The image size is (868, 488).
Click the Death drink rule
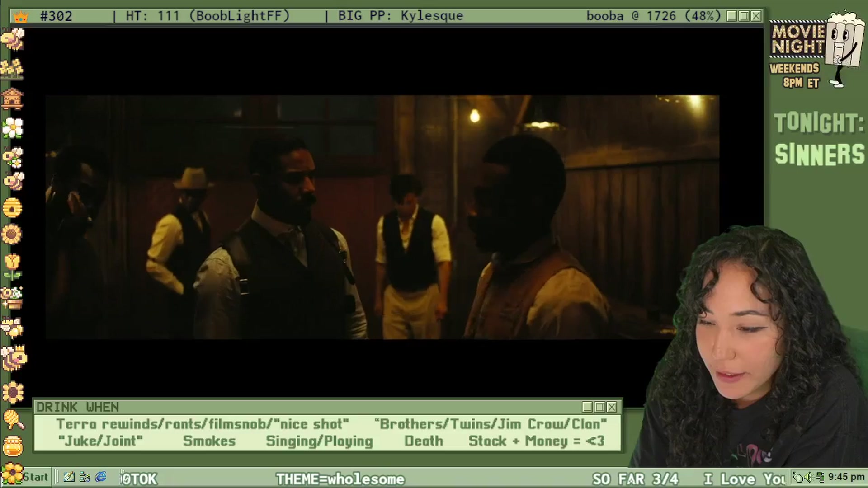pos(424,441)
